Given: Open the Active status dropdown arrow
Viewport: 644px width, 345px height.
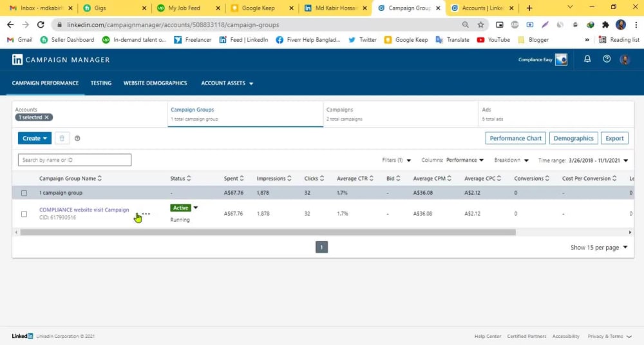Looking at the screenshot, I should click(196, 208).
